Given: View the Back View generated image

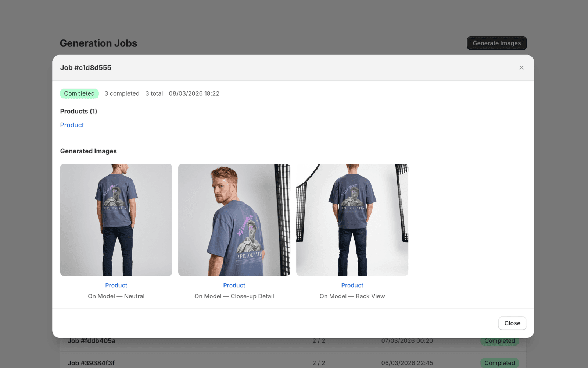Looking at the screenshot, I should tap(352, 220).
